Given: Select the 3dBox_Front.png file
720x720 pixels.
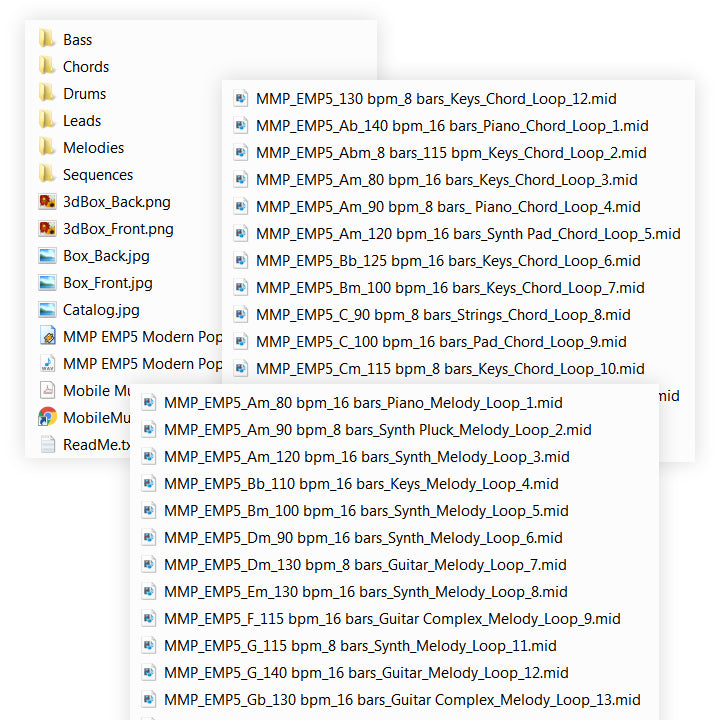Looking at the screenshot, I should [117, 229].
